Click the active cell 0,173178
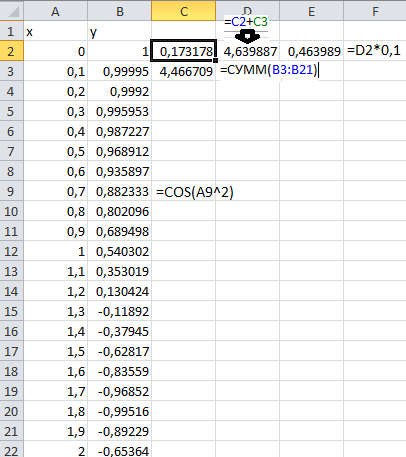This screenshot has width=406, height=457. pos(184,51)
